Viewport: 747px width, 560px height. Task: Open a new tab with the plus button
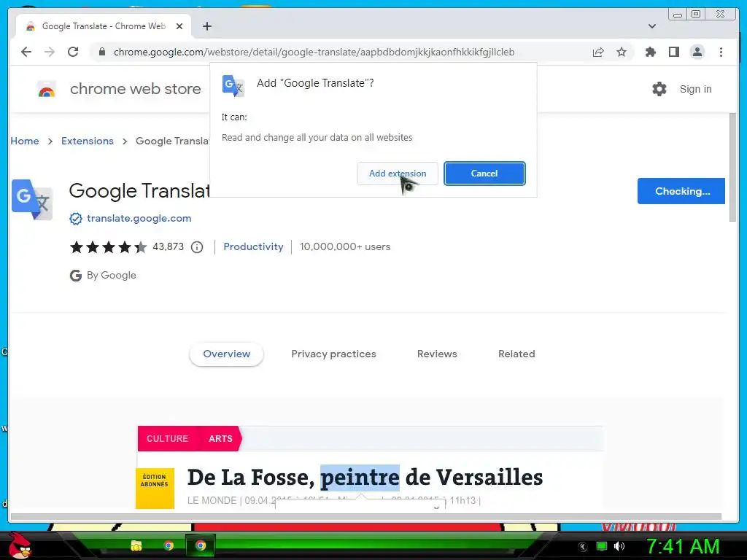[x=206, y=26]
